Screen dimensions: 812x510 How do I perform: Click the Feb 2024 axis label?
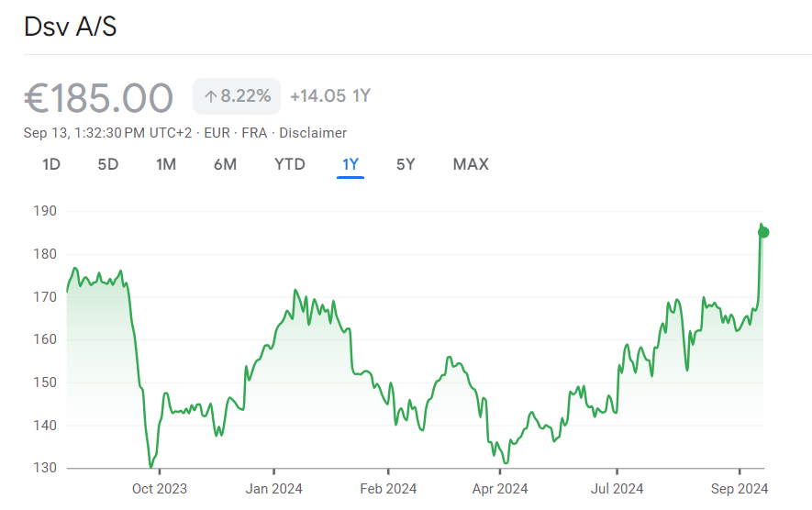pyautogui.click(x=388, y=489)
